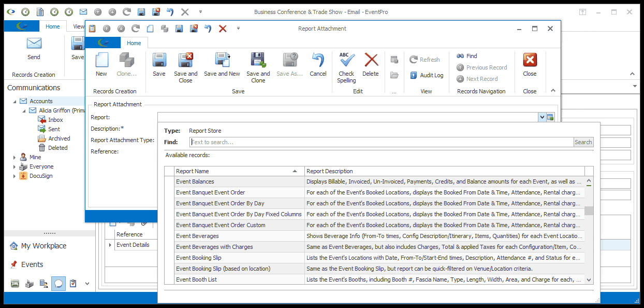The height and width of the screenshot is (308, 644).
Task: Expand the Mine node in Communications tree
Action: [x=15, y=157]
